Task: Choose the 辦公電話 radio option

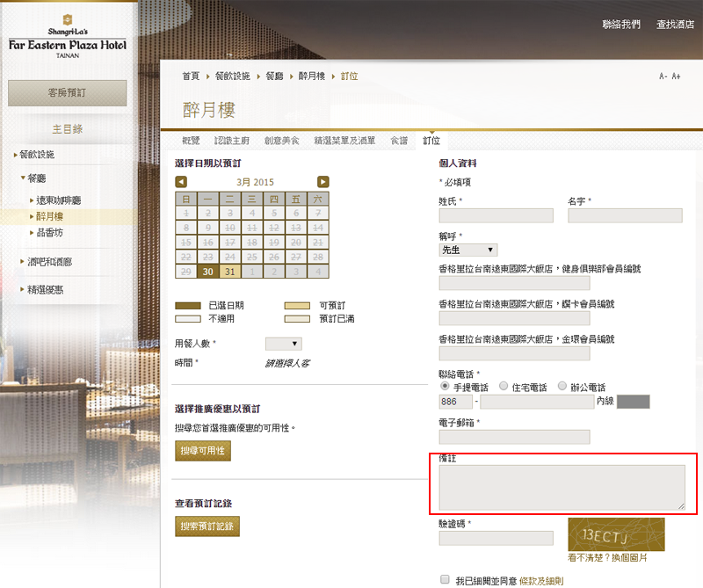Action: (x=562, y=386)
